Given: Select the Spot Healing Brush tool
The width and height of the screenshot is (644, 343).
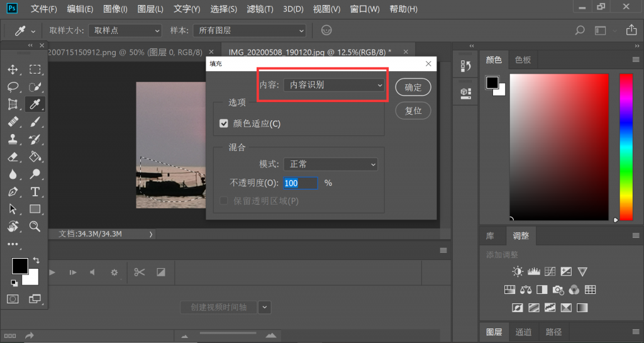Looking at the screenshot, I should 13,122.
